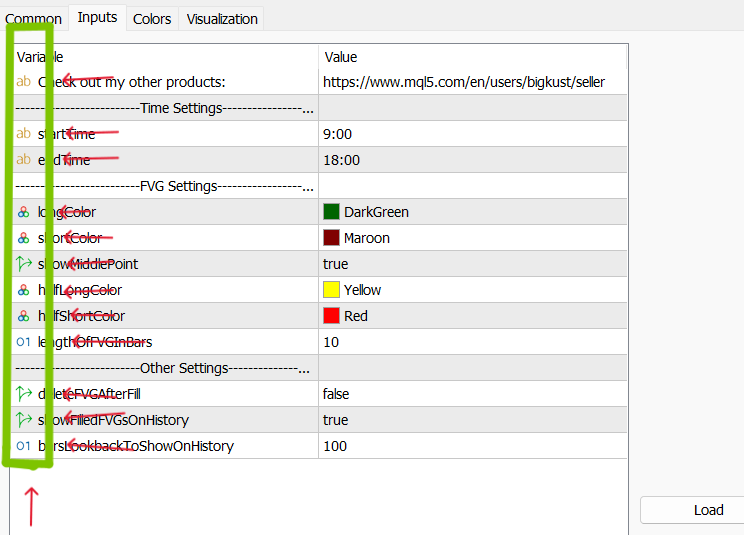Viewport: 744px width, 535px height.
Task: Open the Visualization tab
Action: coord(222,19)
